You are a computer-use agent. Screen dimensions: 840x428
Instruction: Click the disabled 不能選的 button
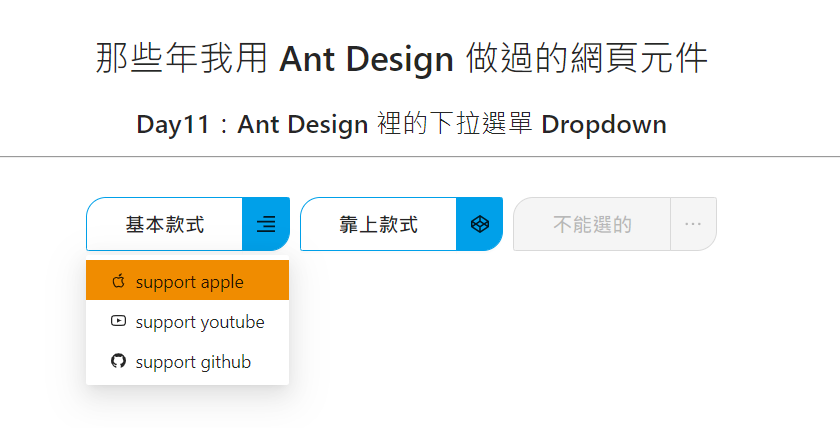(592, 224)
